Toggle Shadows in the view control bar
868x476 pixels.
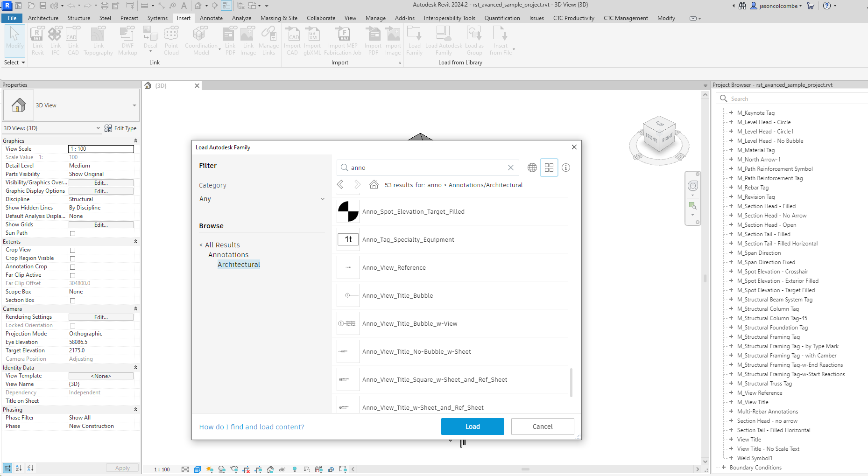222,469
